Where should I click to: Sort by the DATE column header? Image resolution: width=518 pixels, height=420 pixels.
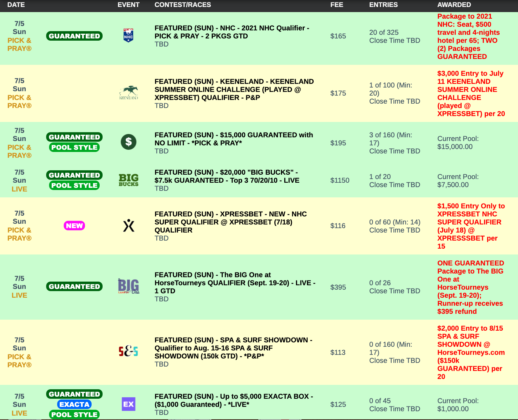pyautogui.click(x=16, y=5)
